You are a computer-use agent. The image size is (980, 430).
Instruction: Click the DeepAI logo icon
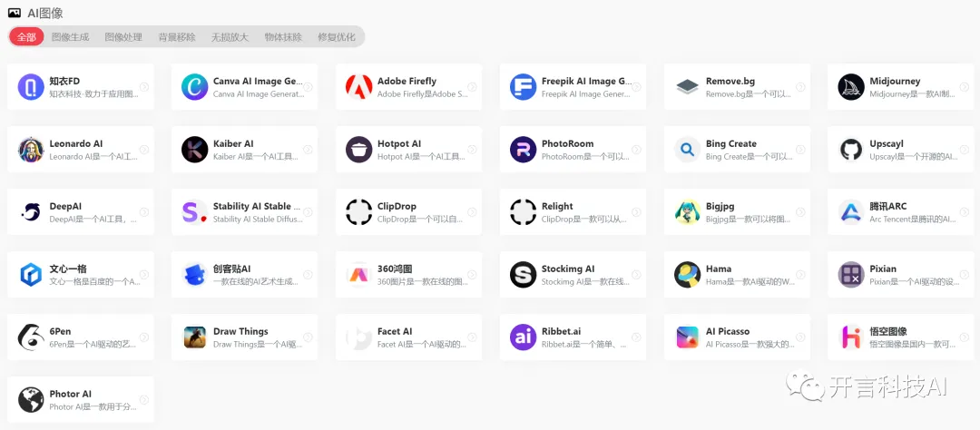(31, 212)
